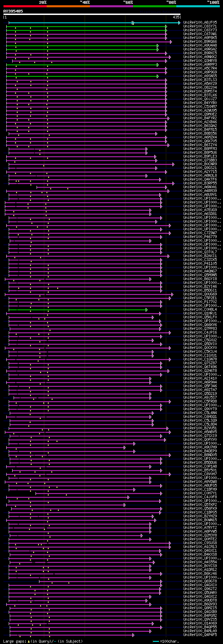Click green arrowhead ending the UniRef100_A9RPP3 bar

158,65
